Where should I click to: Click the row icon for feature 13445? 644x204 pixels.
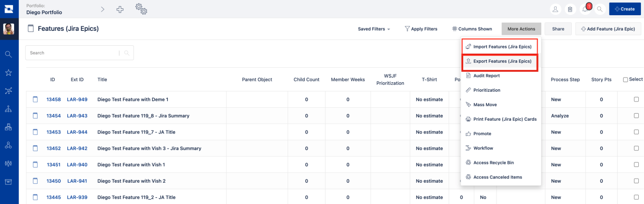click(x=35, y=197)
